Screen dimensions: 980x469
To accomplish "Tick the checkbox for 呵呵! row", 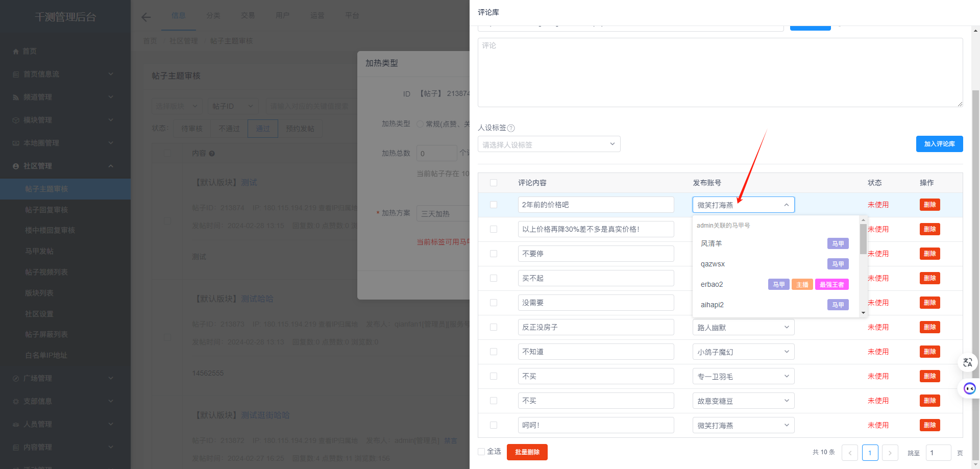I will (494, 425).
